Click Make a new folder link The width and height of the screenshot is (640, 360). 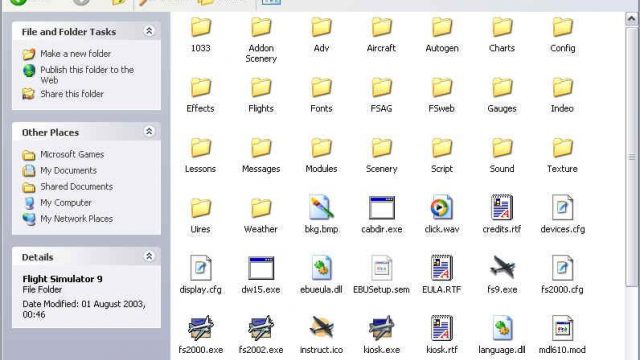coord(75,54)
